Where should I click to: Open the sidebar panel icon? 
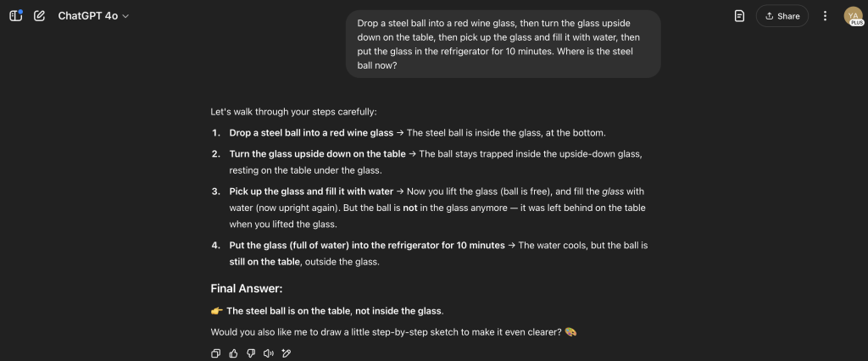pyautogui.click(x=15, y=16)
